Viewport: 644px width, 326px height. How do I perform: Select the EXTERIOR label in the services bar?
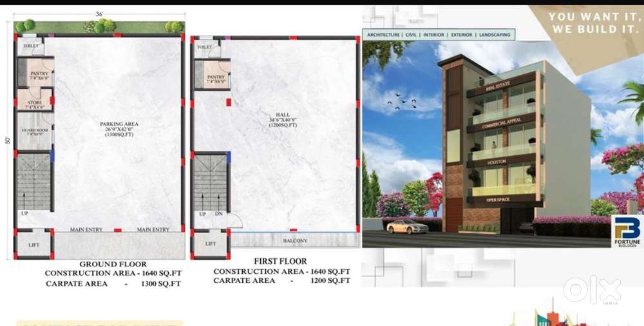click(462, 35)
